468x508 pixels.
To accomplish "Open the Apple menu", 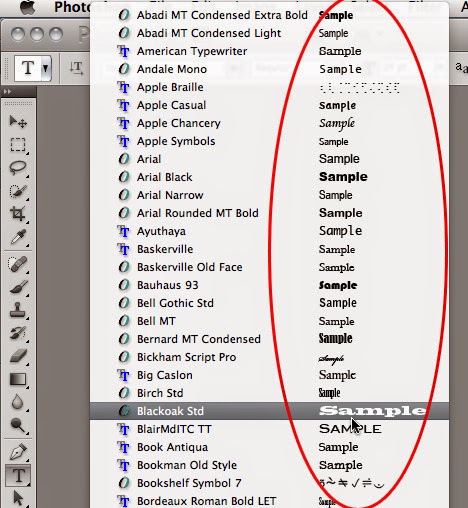I will pos(28,7).
